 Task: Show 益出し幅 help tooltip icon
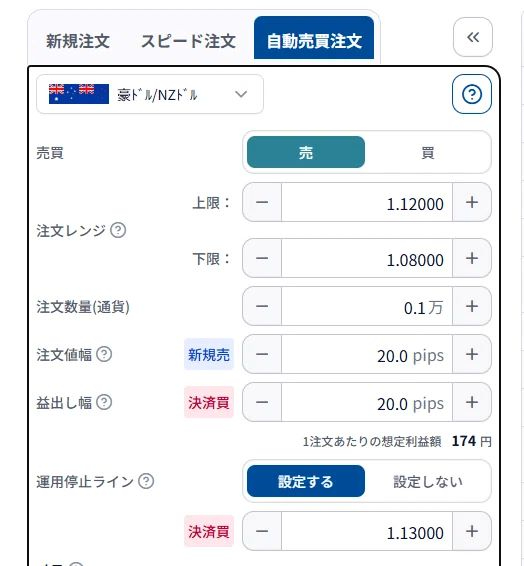[104, 402]
